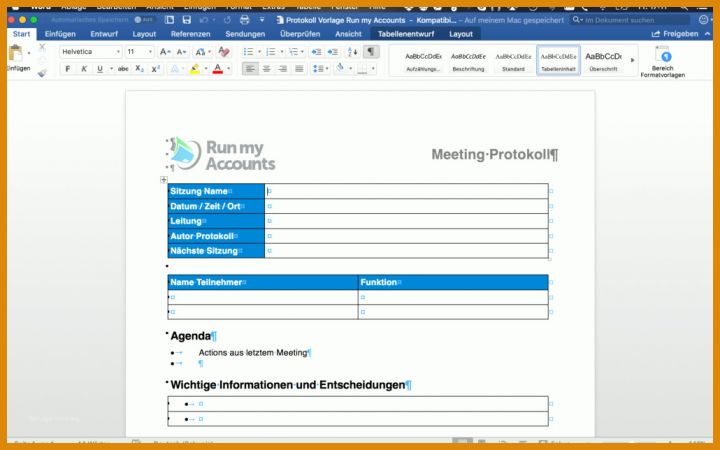
Task: Decrease font size with smaller A icon
Action: coord(181,52)
